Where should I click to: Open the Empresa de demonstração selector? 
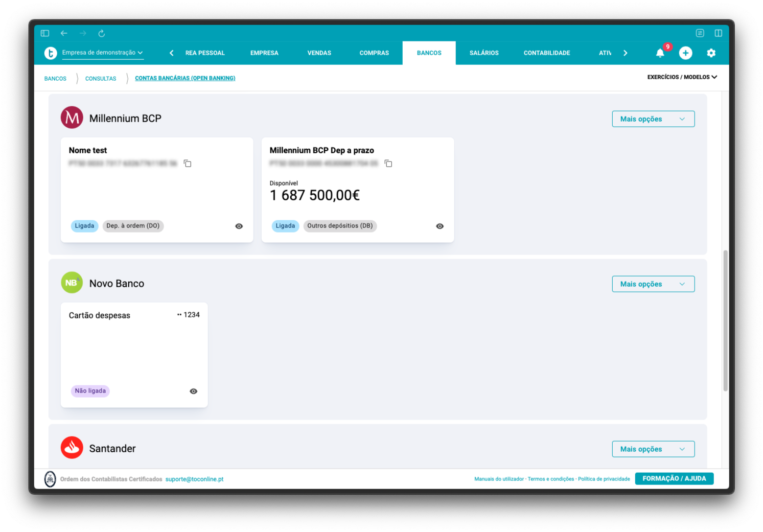point(103,53)
